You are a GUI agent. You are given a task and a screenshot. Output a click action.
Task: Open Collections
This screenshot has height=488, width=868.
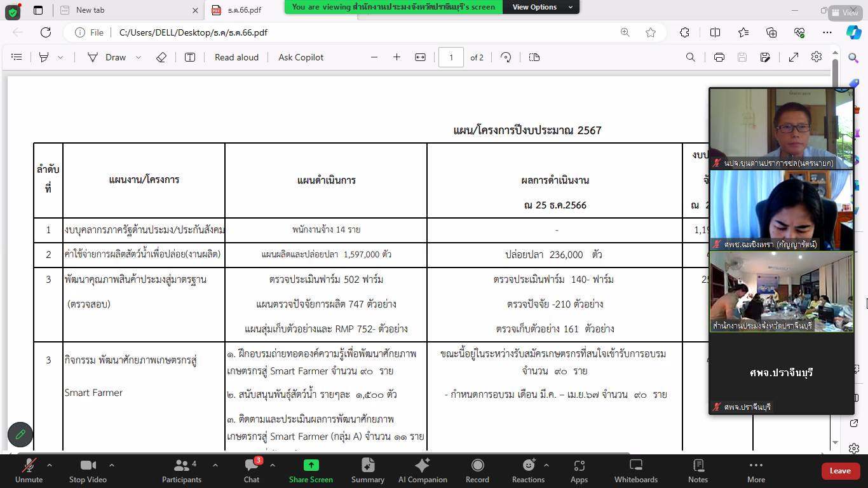pos(771,32)
